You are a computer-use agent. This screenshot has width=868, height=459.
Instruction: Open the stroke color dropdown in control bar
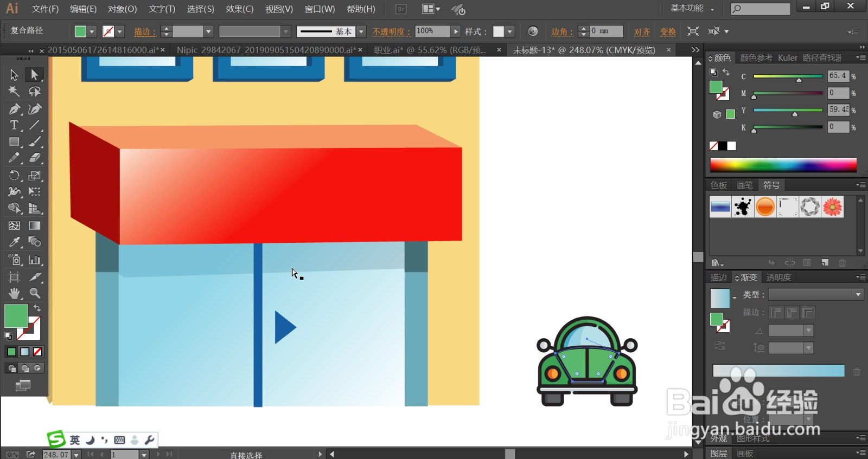(x=120, y=32)
